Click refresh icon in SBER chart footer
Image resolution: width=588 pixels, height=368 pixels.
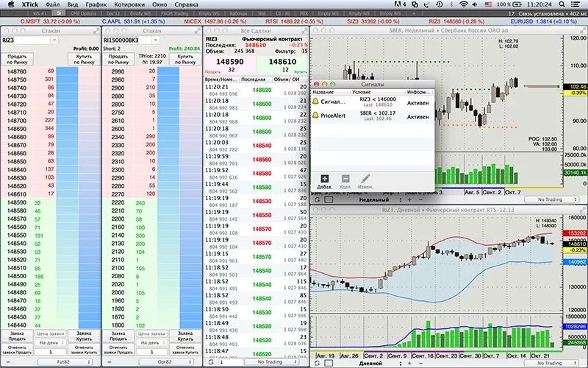pos(317,199)
